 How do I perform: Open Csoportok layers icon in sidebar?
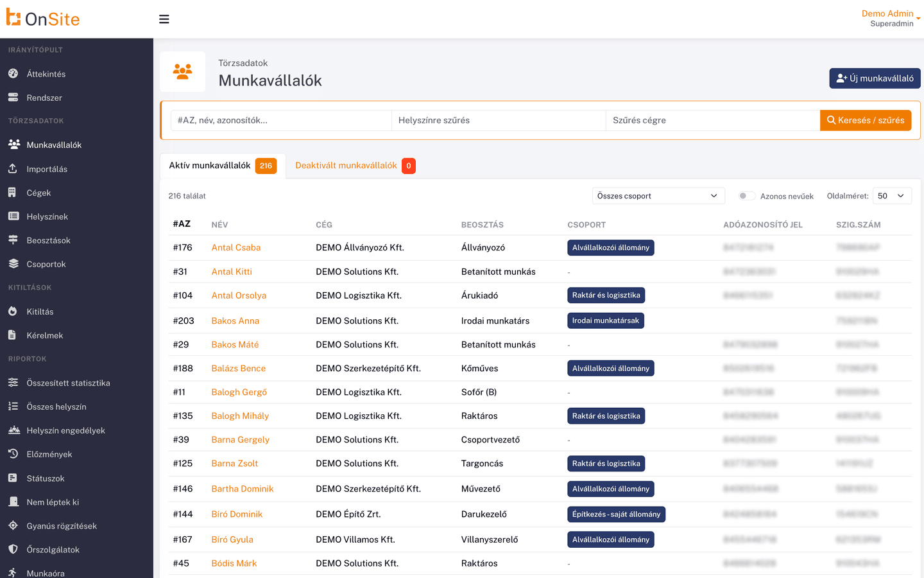[x=13, y=264]
